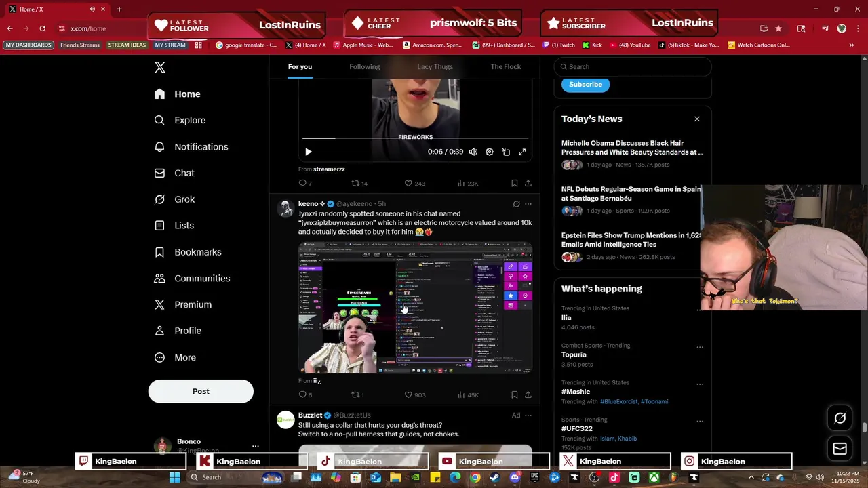868x488 pixels.
Task: Open Lists in the sidebar
Action: [175, 226]
